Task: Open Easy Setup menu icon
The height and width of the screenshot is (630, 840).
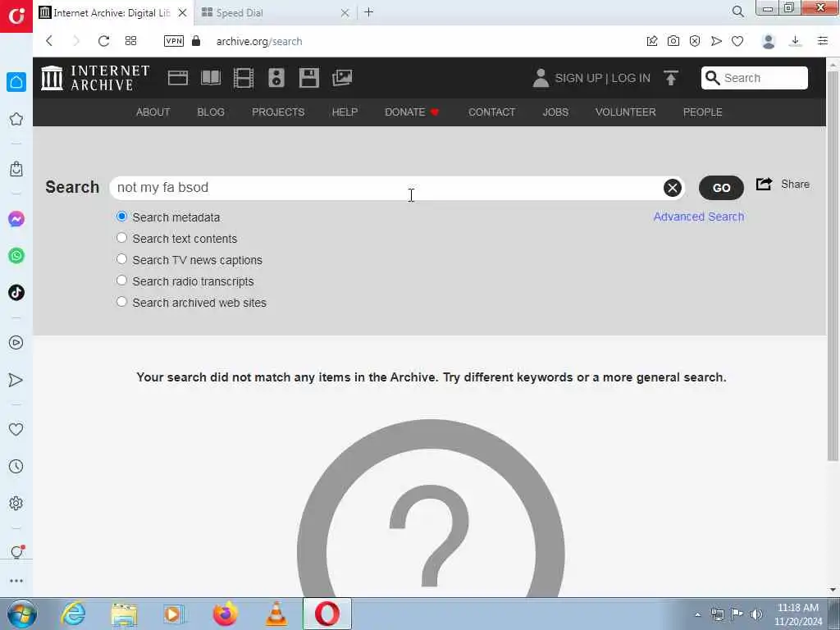Action: [x=823, y=41]
